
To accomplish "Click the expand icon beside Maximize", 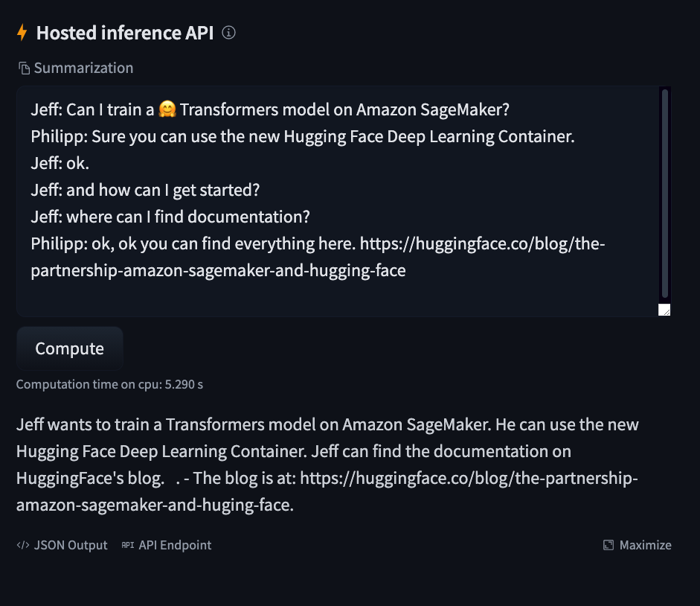I will pos(609,545).
